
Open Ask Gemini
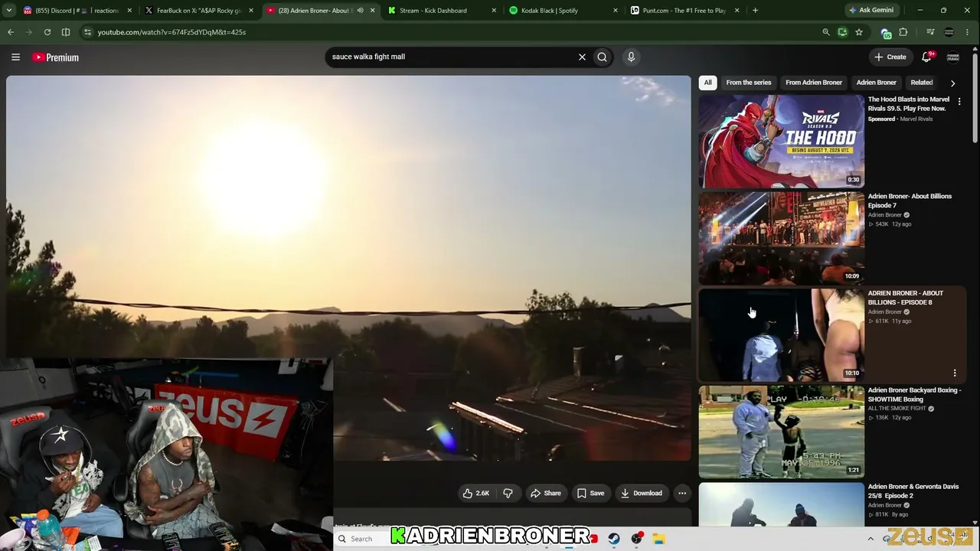(x=871, y=11)
